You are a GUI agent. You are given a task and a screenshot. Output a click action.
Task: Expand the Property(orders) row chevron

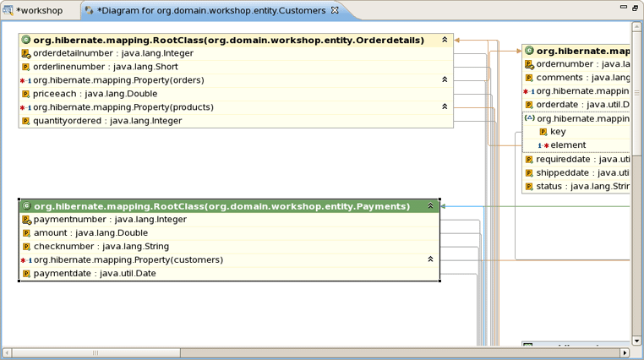point(445,80)
